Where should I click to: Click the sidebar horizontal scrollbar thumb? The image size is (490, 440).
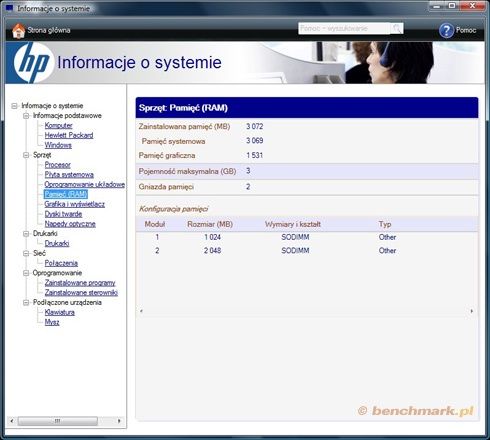click(x=58, y=421)
